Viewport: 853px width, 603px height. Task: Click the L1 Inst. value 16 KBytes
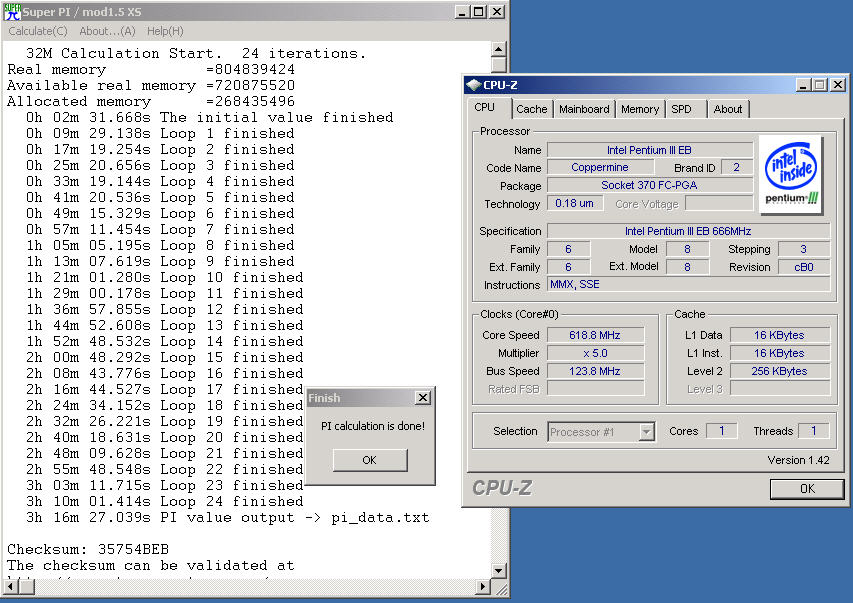[780, 353]
